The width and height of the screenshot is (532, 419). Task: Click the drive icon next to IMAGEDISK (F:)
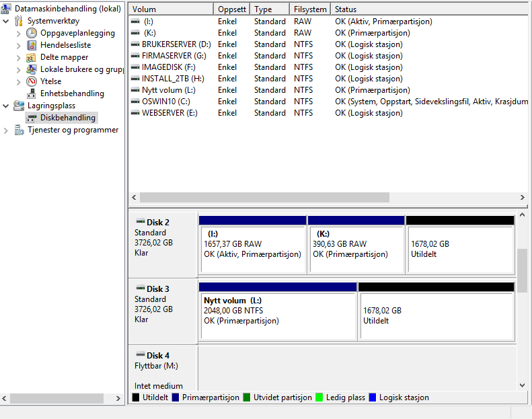pos(135,67)
